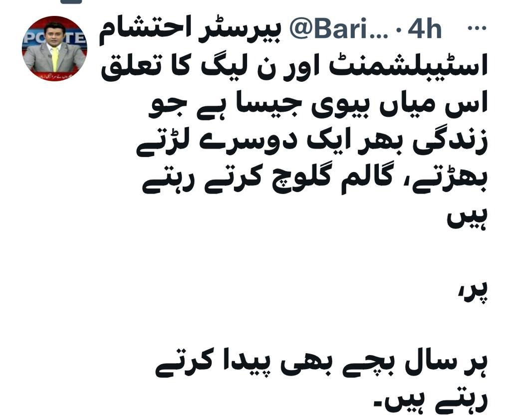Select the standalone word ہیں below the fourth line
511x420 pixels.
[x=467, y=217]
